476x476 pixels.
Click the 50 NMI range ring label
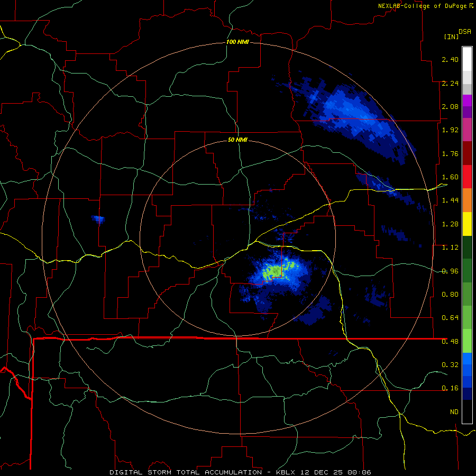click(237, 140)
